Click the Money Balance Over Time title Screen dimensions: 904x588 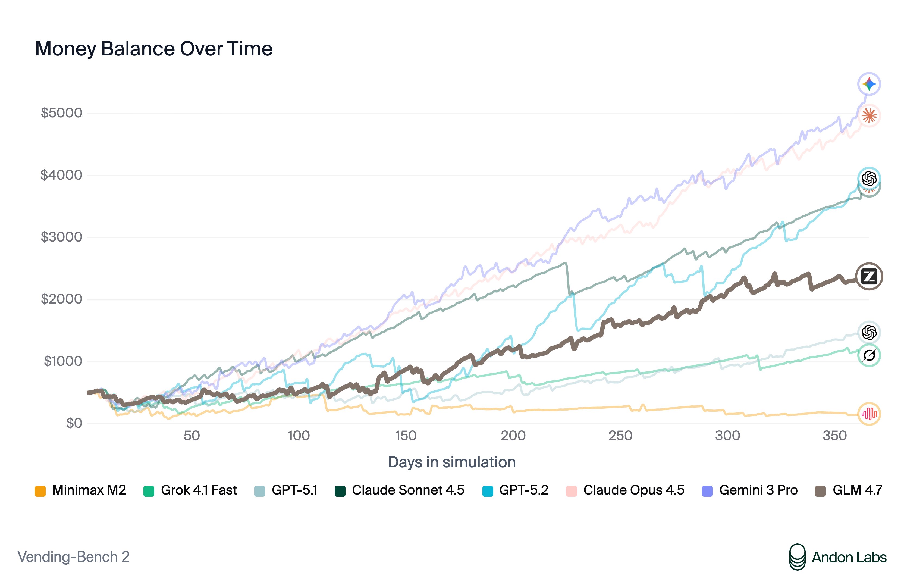154,49
